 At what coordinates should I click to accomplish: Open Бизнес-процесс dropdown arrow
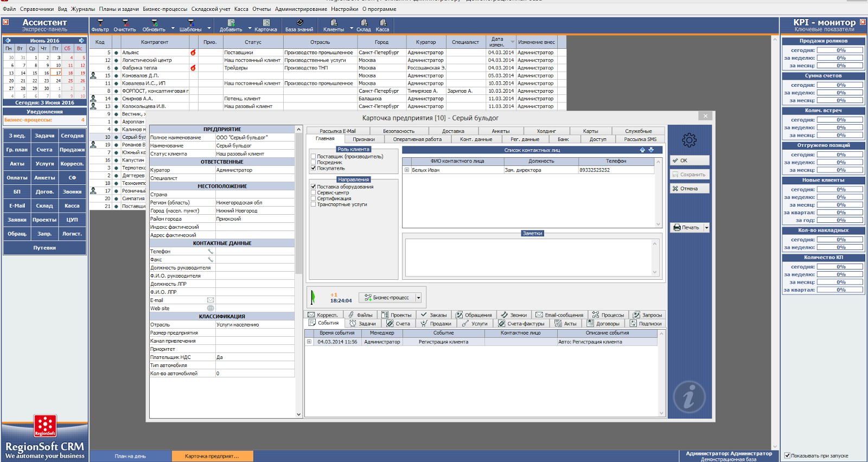(x=418, y=298)
